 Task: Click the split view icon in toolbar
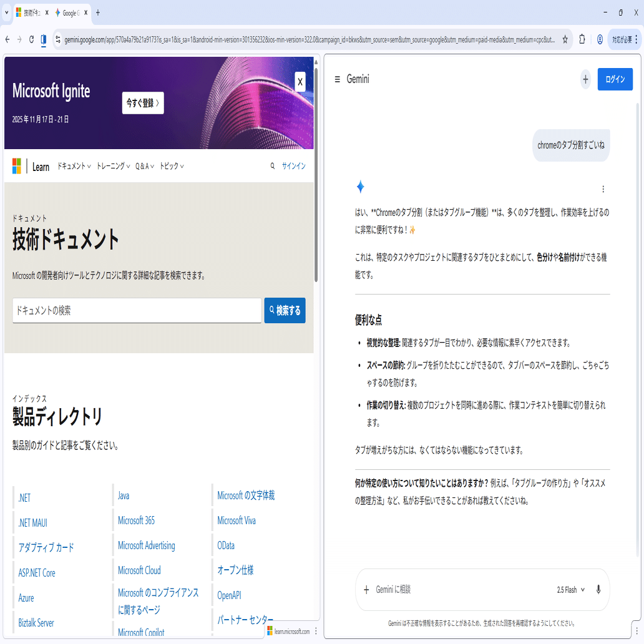click(44, 40)
